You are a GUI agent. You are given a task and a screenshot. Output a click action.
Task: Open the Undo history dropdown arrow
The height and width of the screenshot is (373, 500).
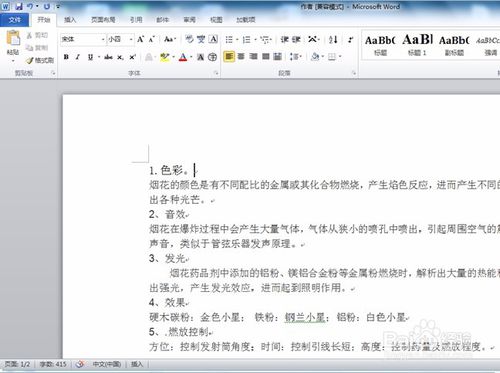[37, 6]
